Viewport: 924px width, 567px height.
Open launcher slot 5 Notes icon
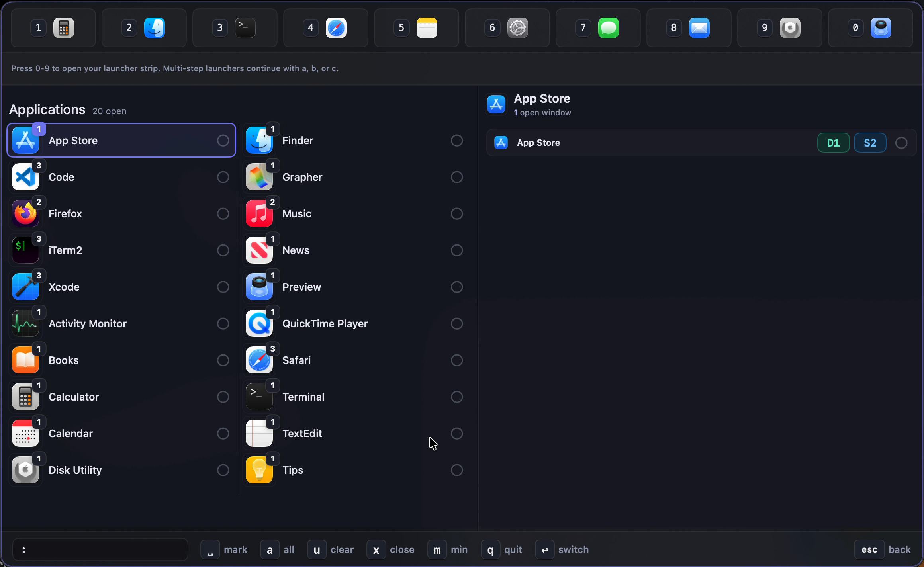pyautogui.click(x=427, y=28)
